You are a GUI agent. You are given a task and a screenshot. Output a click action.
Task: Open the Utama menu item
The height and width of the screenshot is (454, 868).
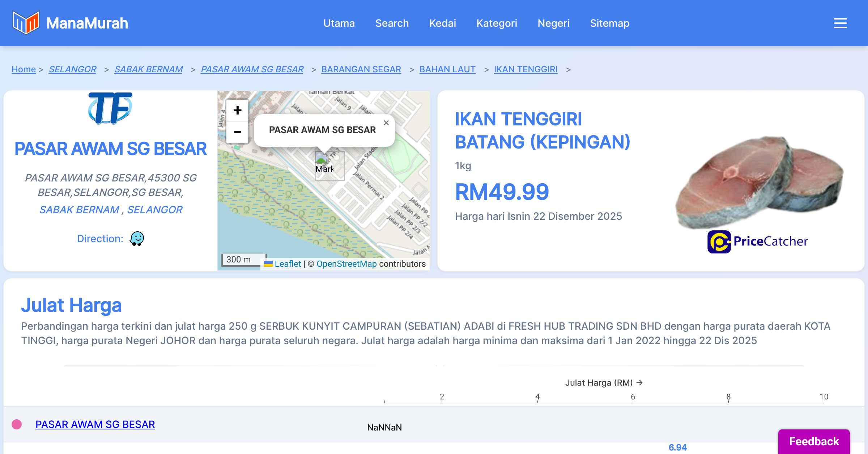pyautogui.click(x=339, y=23)
